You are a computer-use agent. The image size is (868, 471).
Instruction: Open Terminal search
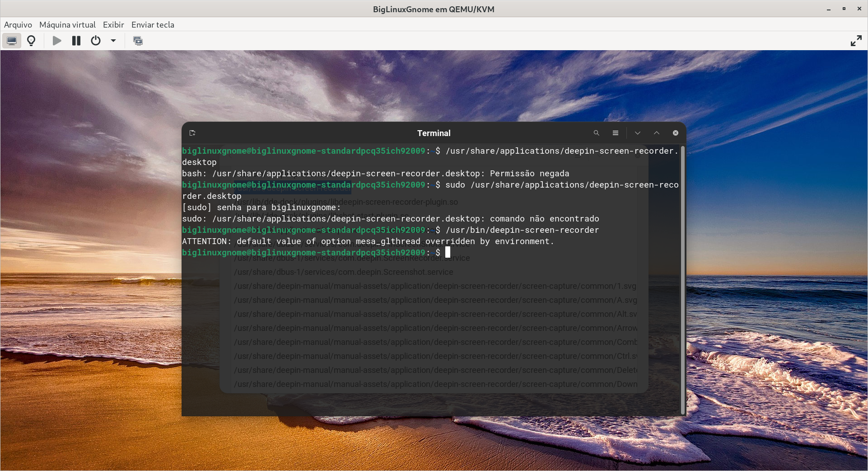click(596, 133)
